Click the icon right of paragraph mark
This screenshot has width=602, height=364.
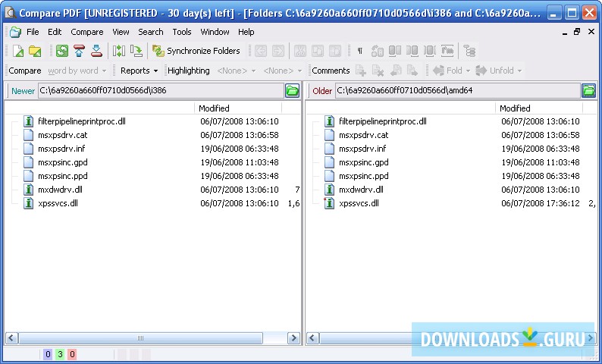(378, 51)
